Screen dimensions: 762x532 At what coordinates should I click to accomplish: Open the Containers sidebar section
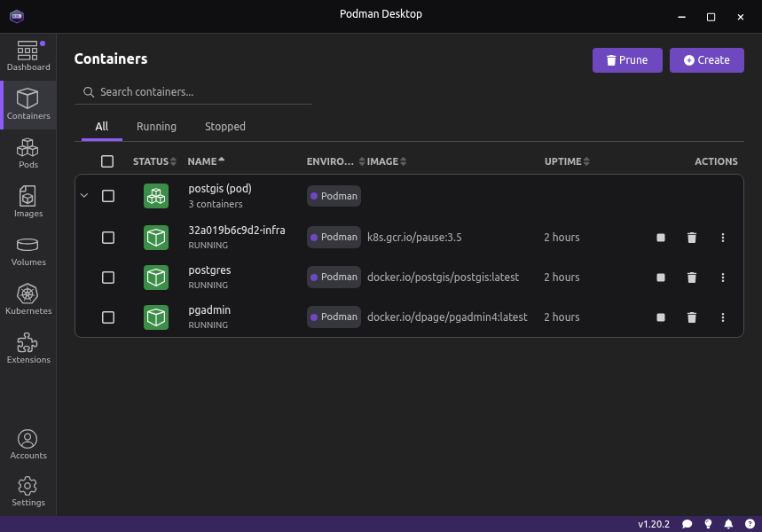click(28, 105)
